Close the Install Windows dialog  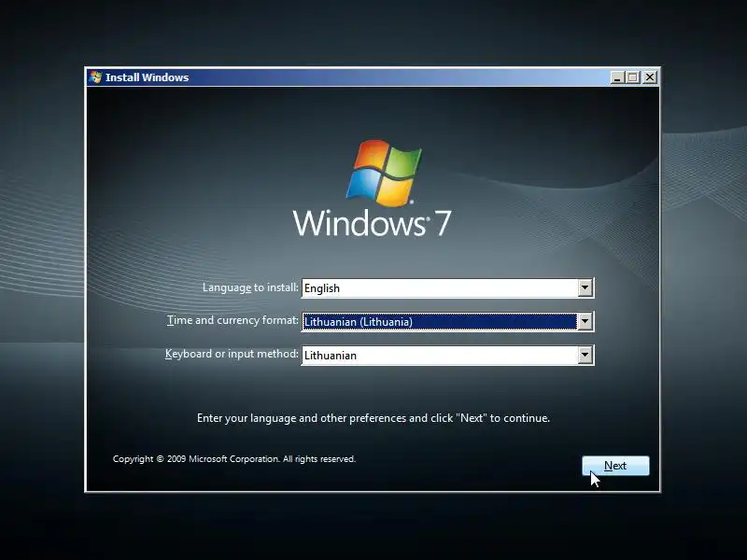click(x=650, y=77)
